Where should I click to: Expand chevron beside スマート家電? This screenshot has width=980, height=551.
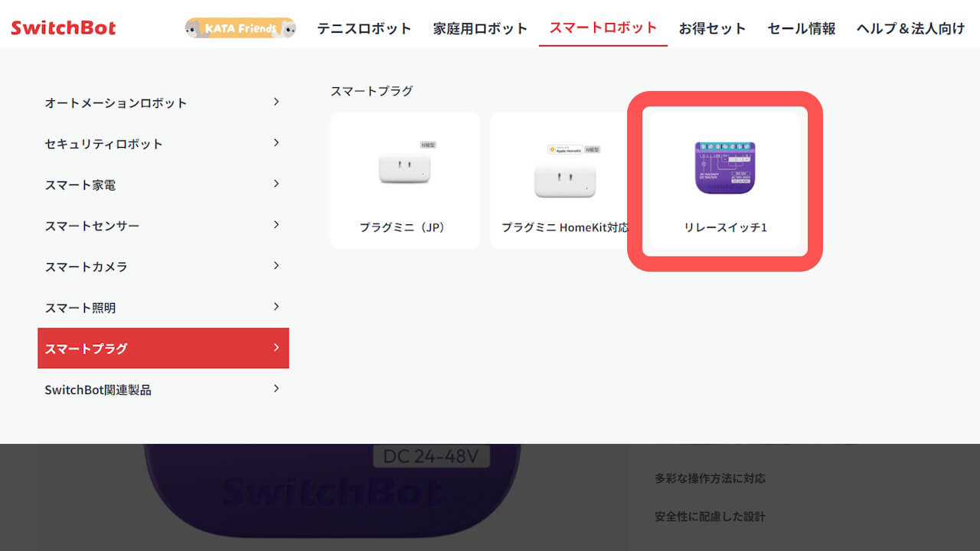[x=276, y=184]
